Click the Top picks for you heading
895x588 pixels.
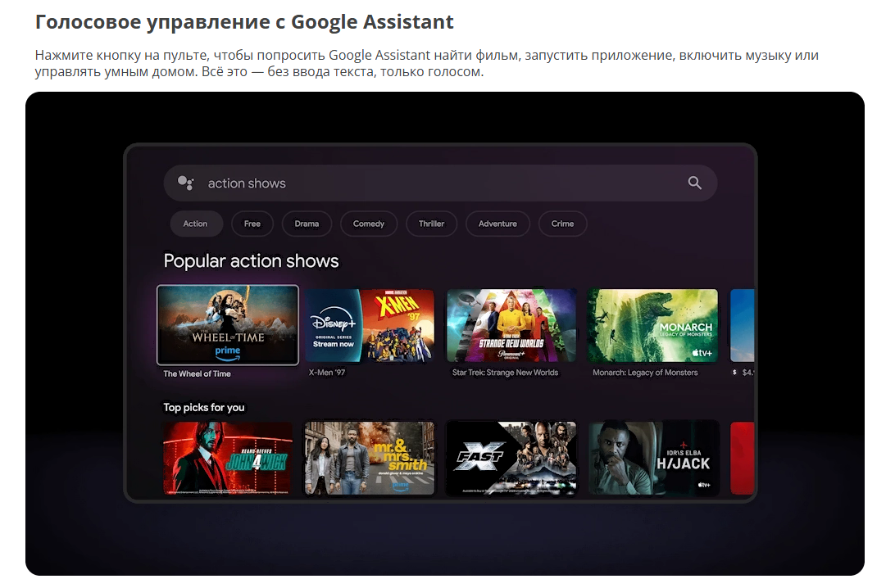tap(204, 407)
